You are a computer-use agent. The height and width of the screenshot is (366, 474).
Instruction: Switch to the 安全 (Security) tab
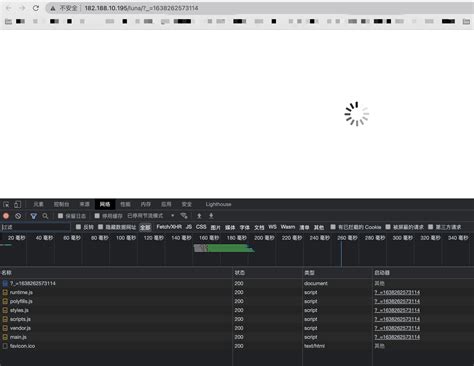coord(187,204)
